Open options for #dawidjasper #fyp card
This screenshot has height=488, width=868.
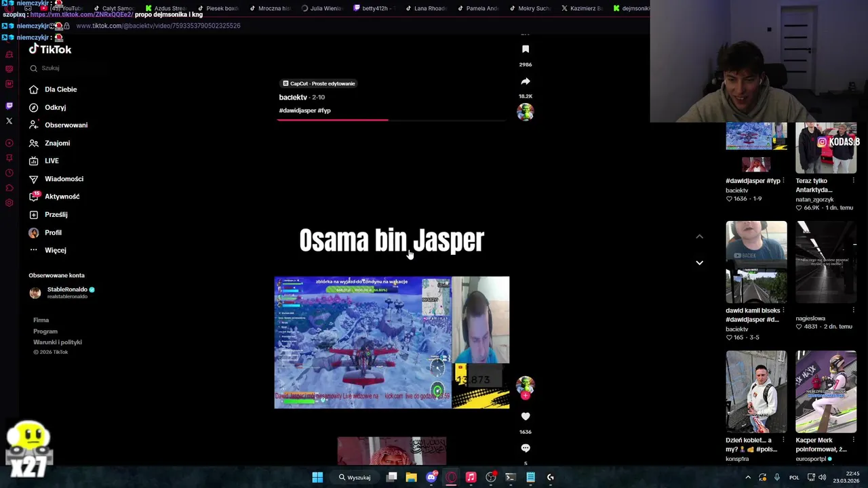click(784, 181)
